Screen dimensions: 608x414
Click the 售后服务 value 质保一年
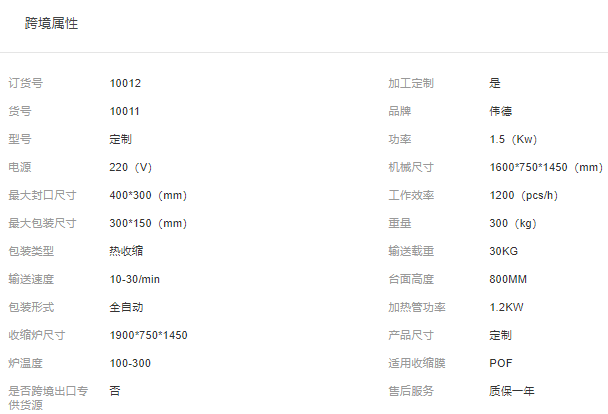pos(512,391)
